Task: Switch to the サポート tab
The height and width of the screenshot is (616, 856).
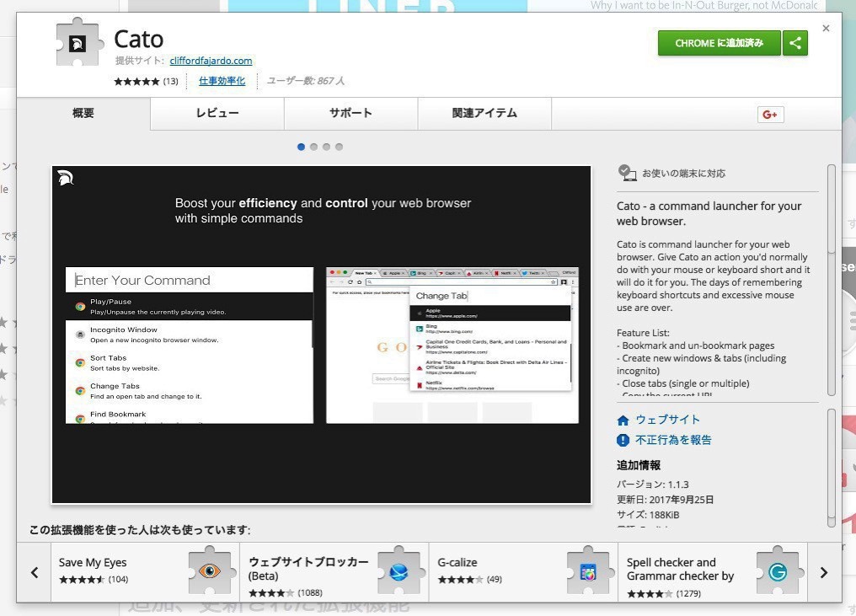Action: coord(350,113)
